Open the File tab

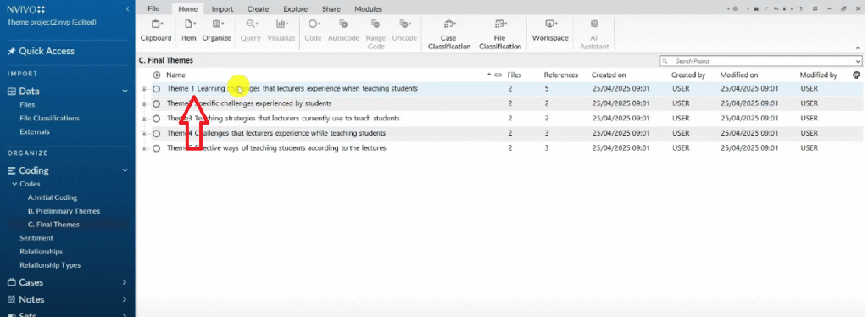tap(153, 8)
